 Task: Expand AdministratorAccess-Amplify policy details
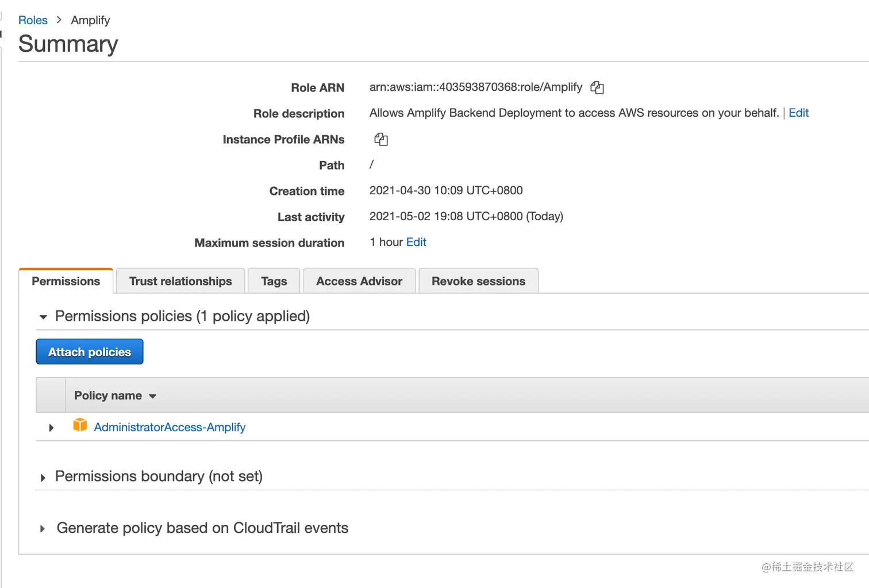51,427
